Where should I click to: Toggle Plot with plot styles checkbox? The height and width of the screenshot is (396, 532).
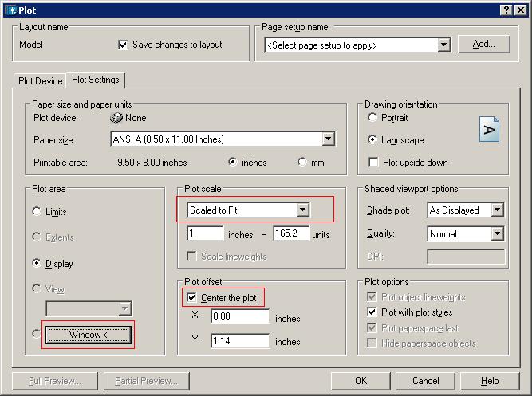[x=372, y=312]
